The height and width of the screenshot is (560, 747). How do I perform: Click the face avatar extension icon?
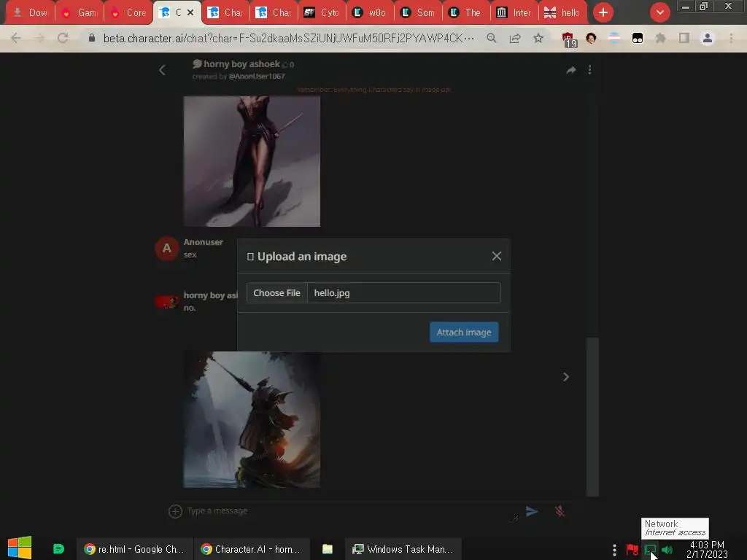591,38
